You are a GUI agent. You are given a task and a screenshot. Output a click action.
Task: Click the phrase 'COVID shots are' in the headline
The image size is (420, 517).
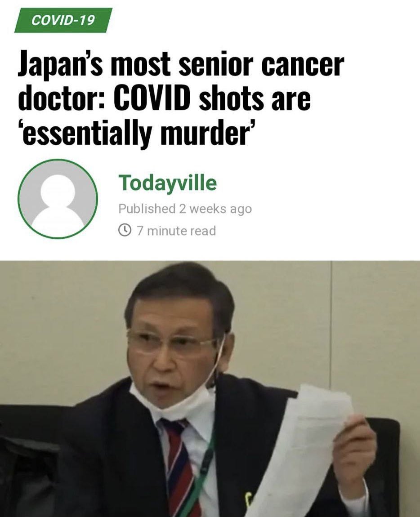[212, 97]
